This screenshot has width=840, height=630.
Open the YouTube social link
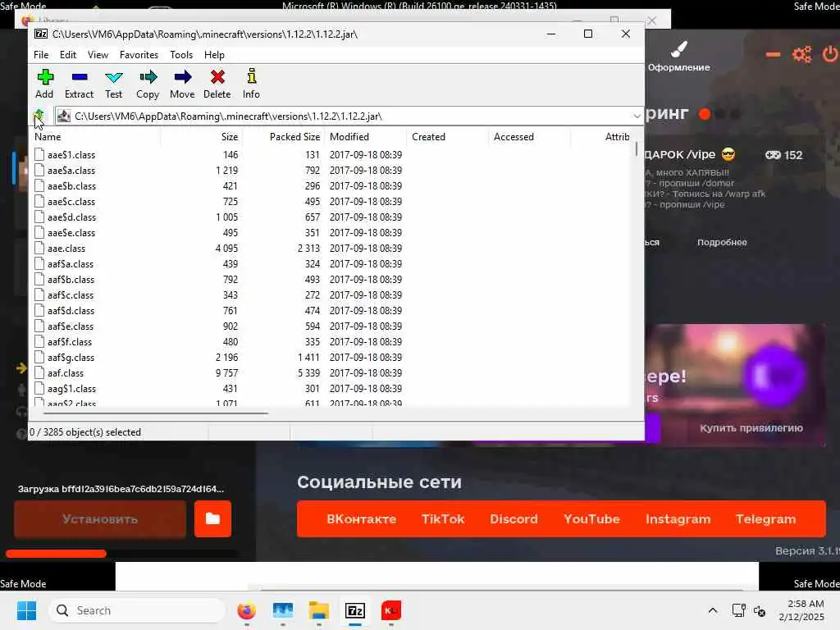pos(592,518)
